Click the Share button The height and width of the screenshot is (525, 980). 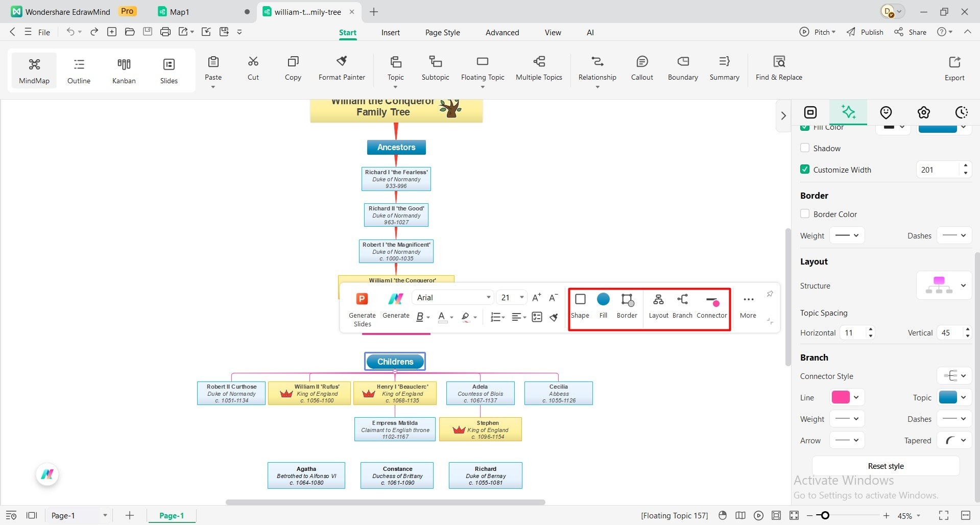coord(910,32)
